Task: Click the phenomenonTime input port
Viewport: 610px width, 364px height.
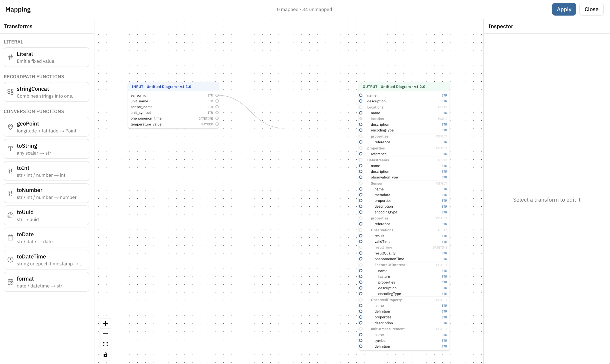Action: 361,259
